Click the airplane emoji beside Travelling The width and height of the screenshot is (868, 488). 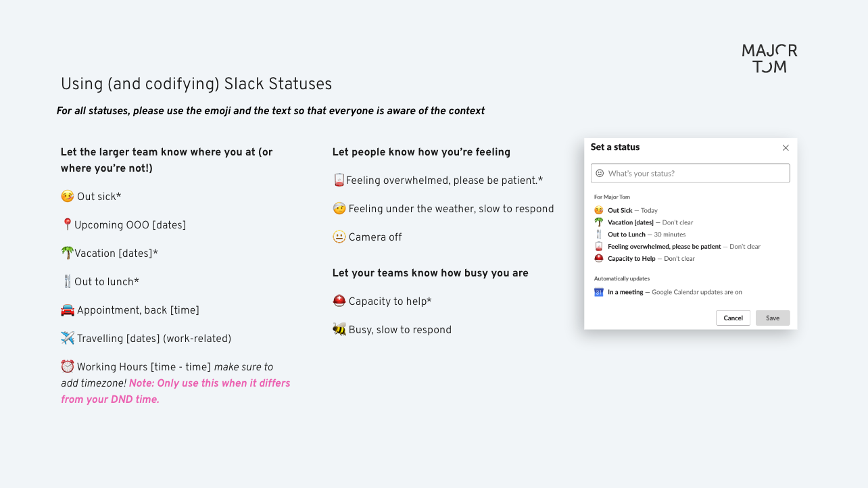[x=68, y=338]
